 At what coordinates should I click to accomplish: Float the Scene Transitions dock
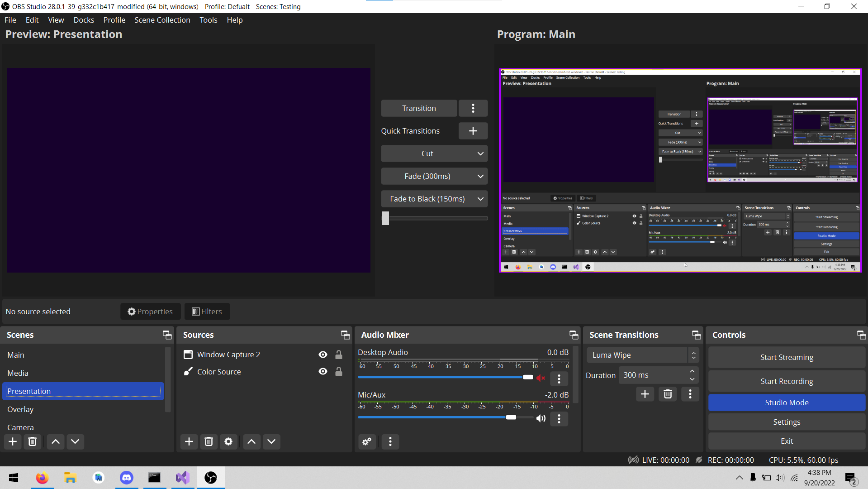[x=697, y=335]
